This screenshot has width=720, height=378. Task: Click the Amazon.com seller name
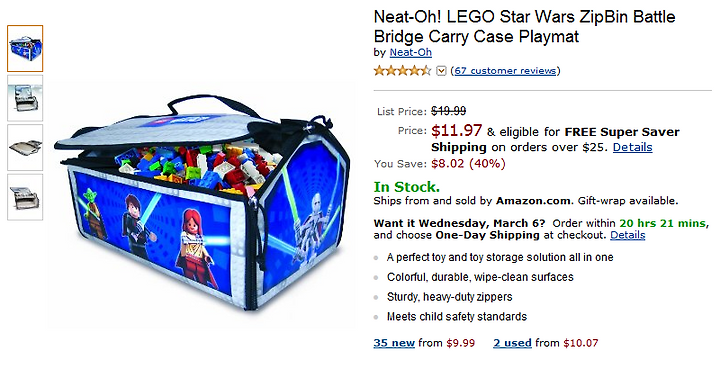click(534, 201)
